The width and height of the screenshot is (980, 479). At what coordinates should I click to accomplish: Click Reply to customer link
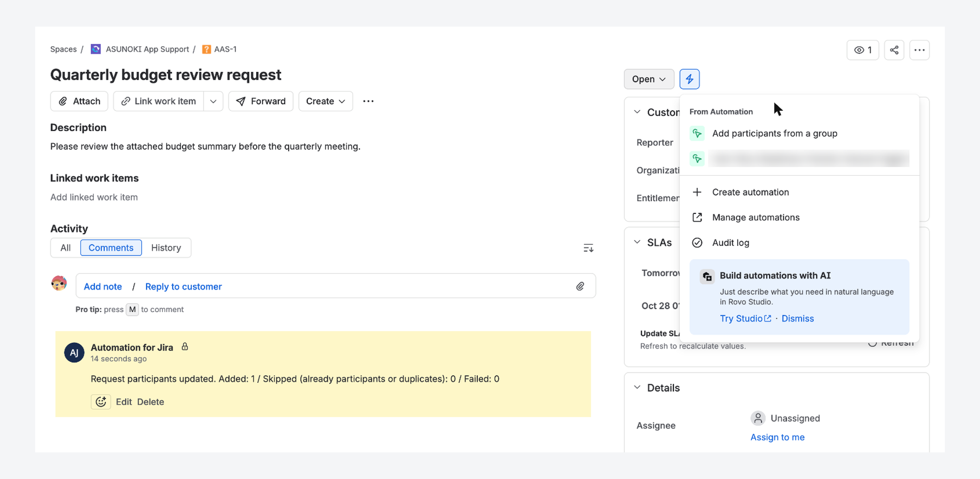click(x=183, y=286)
